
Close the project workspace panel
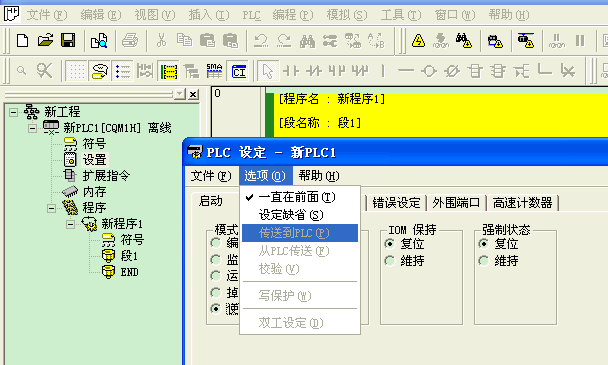[x=193, y=94]
